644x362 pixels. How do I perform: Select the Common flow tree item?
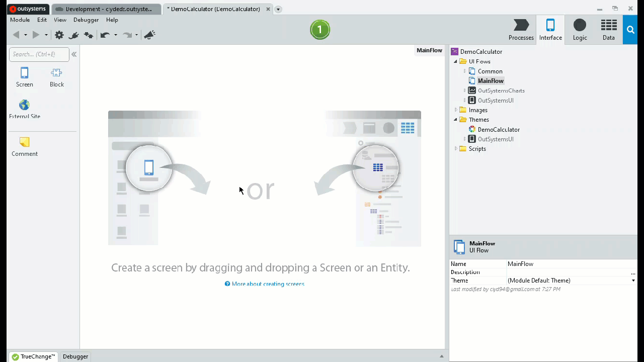click(490, 71)
